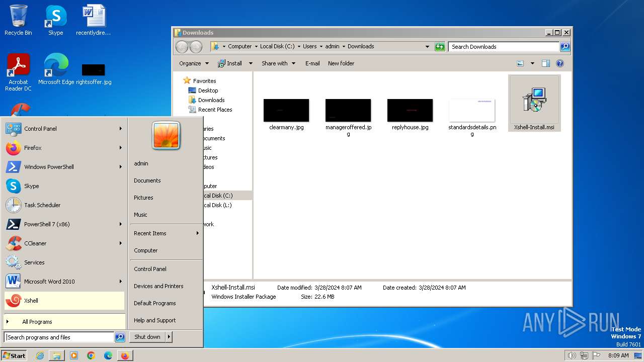Open Music from Start menu right pane
This screenshot has height=362, width=644.
click(x=140, y=215)
